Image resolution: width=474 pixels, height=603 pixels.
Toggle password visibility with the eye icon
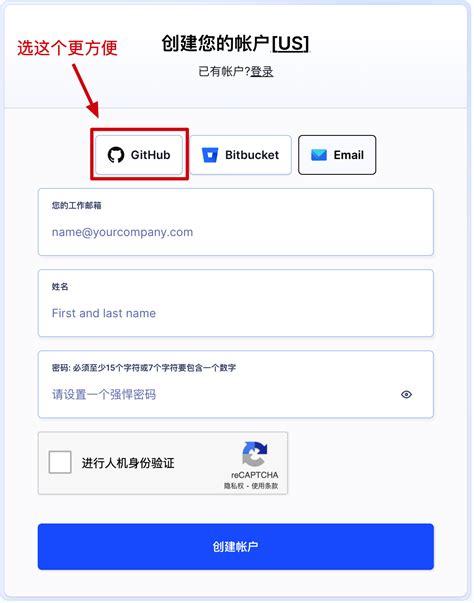406,395
